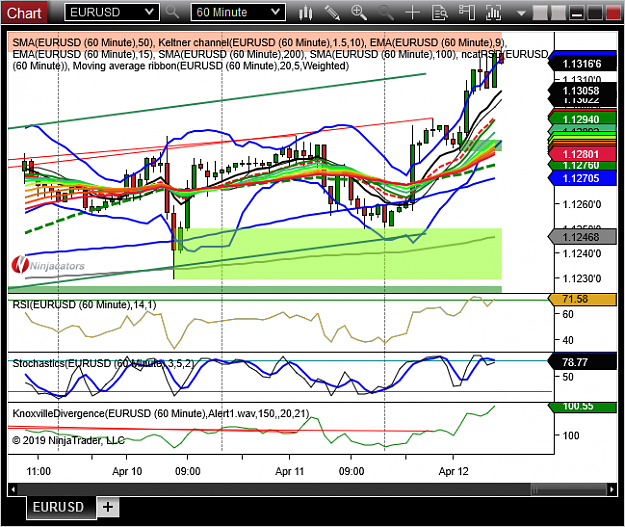Click the Apr 11 date label
625x527 pixels.
(289, 471)
